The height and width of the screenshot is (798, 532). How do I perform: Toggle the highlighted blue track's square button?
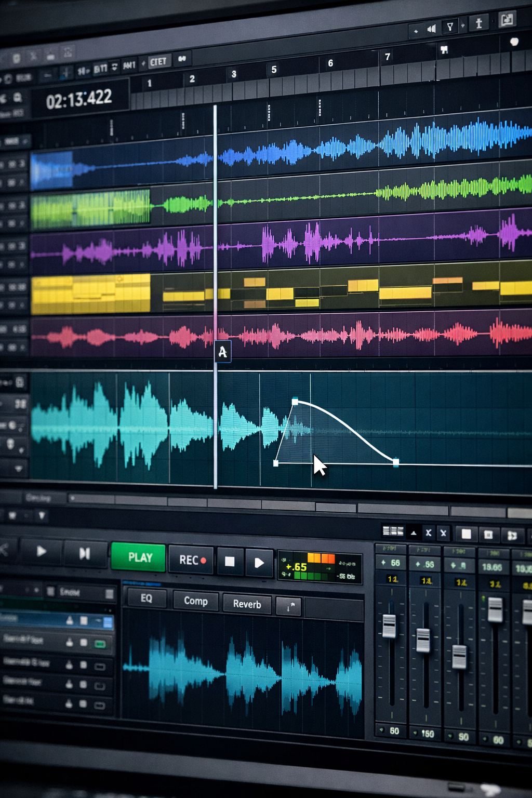(x=84, y=620)
